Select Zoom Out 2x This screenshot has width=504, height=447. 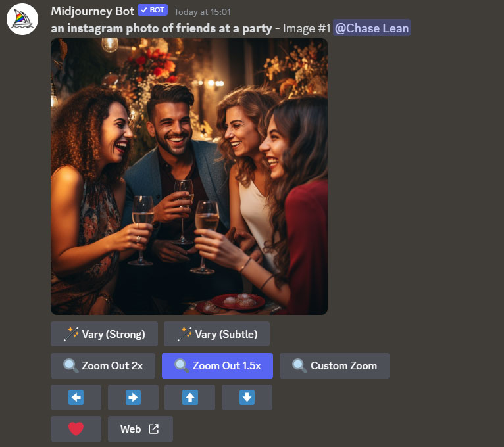103,366
